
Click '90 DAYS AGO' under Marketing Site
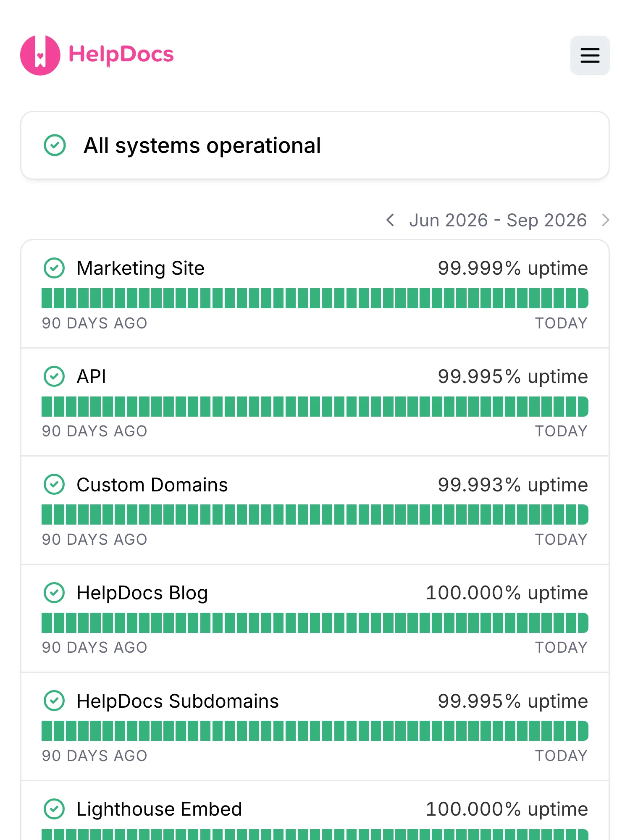[94, 323]
